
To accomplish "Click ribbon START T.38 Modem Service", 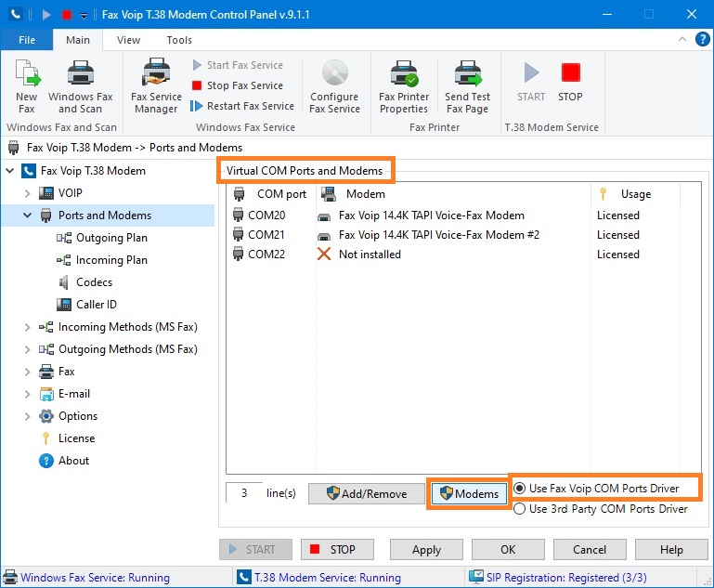I will click(531, 83).
